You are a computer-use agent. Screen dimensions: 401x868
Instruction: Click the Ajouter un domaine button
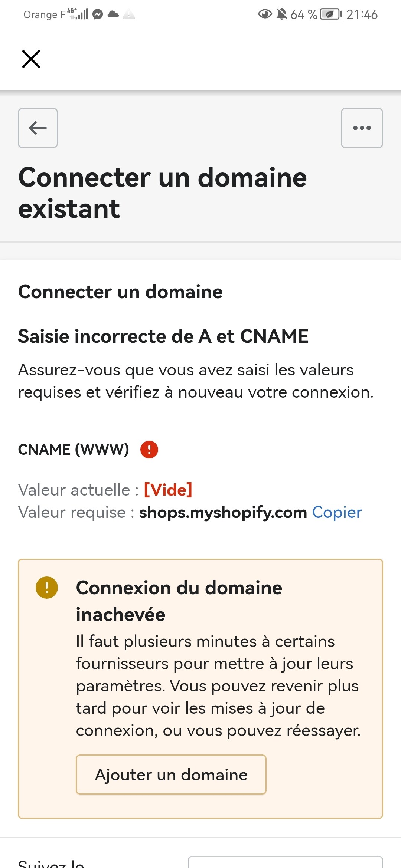(171, 775)
